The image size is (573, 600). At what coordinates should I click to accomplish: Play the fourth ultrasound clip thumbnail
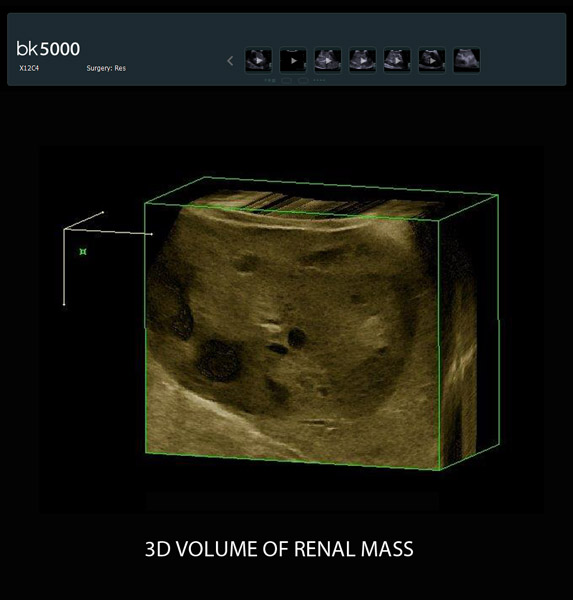point(362,60)
